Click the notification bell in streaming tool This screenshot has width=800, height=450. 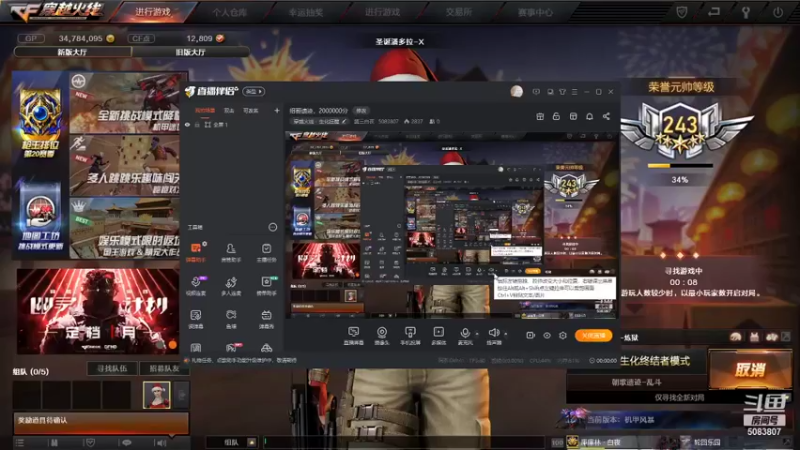[x=589, y=116]
